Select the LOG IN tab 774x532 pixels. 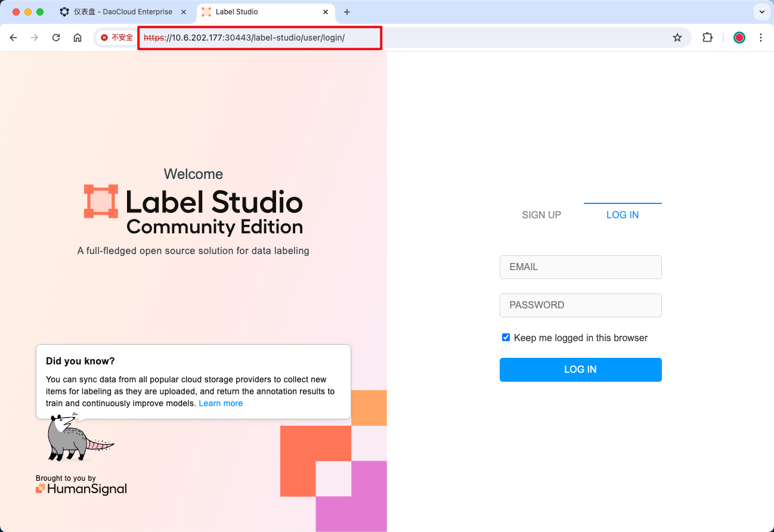622,215
